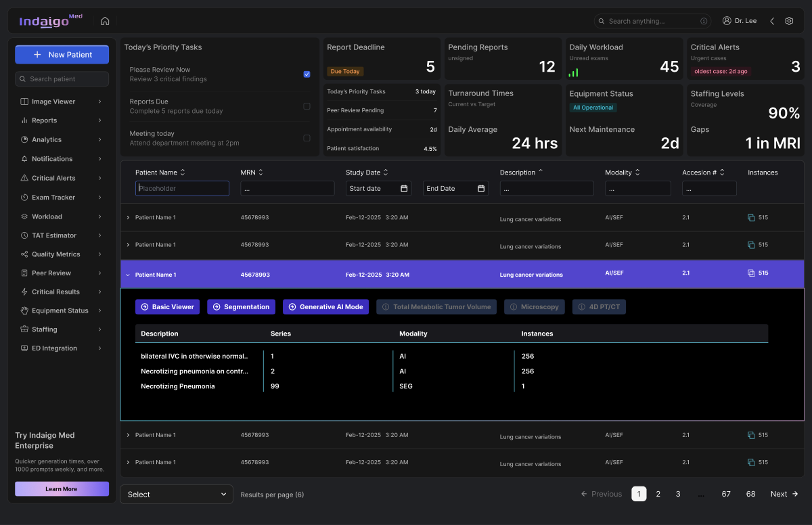Click calendar icon in Start date field
This screenshot has height=525, width=812.
404,189
